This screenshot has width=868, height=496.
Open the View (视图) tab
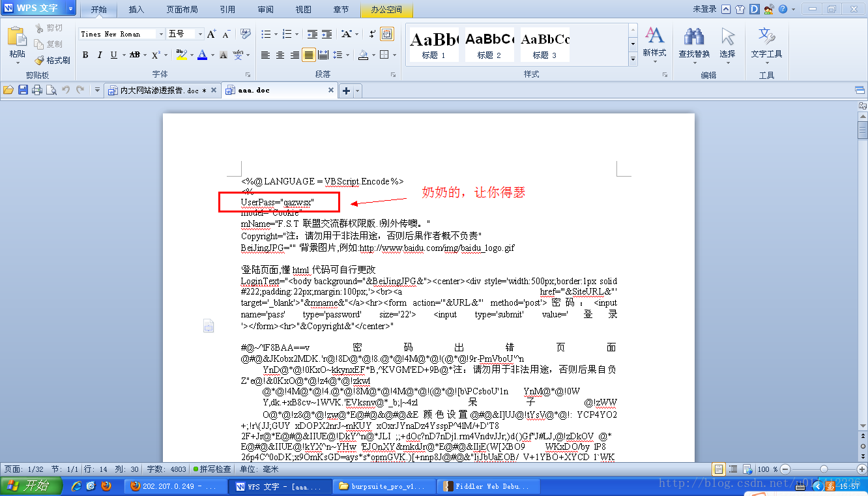(x=303, y=10)
